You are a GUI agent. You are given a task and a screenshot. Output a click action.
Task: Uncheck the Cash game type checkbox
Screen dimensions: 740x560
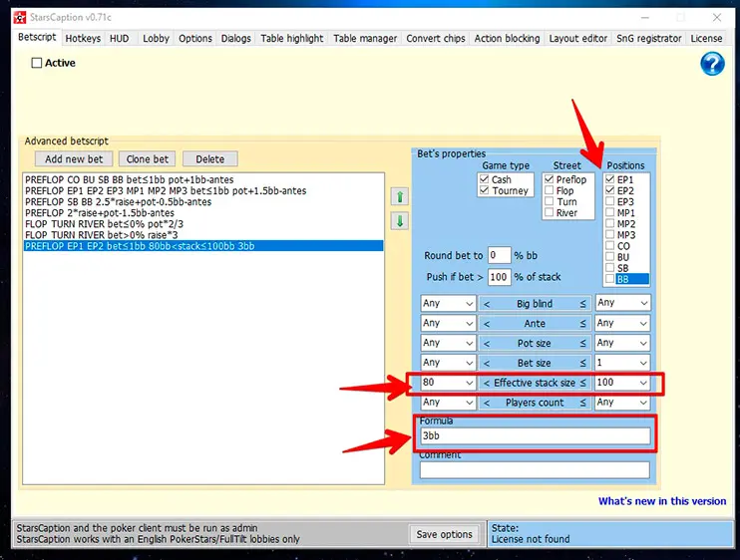point(485,179)
